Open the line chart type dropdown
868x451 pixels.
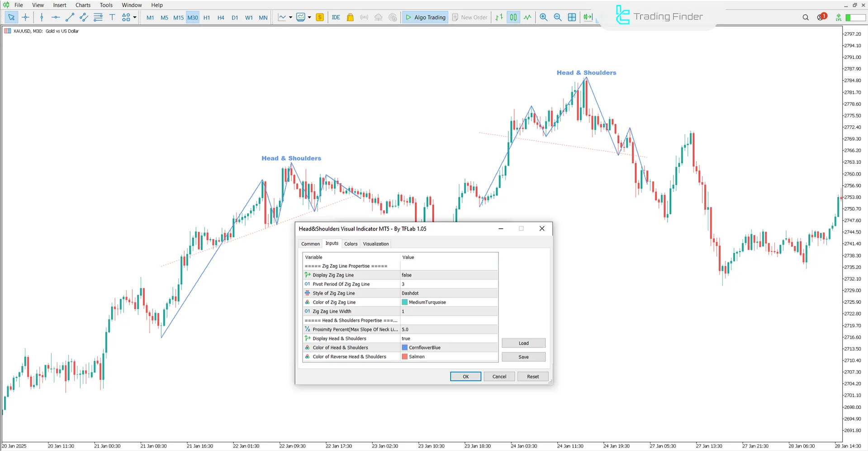tap(291, 17)
